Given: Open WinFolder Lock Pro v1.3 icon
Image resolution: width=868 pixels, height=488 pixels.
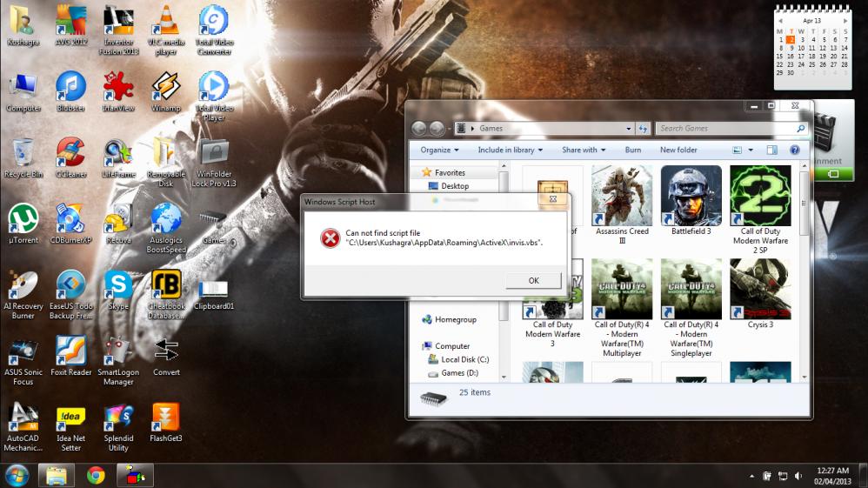Looking at the screenshot, I should pyautogui.click(x=214, y=163).
